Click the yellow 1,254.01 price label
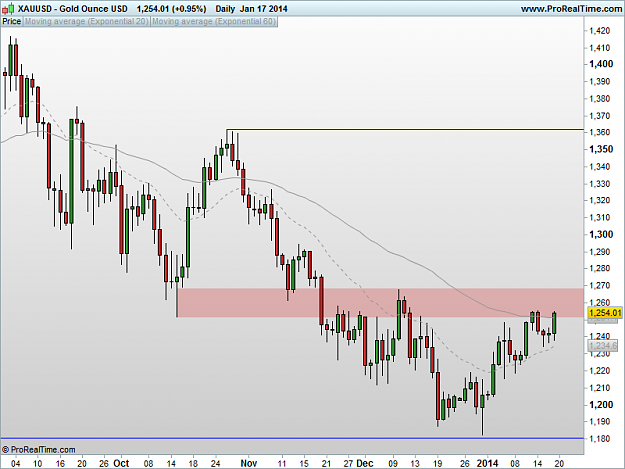625x469 pixels. (605, 313)
